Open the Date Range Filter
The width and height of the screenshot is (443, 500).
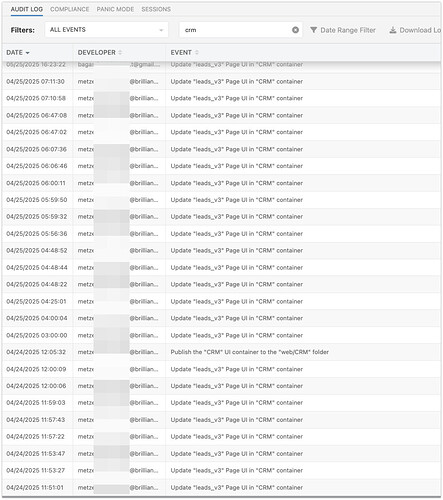[x=343, y=30]
